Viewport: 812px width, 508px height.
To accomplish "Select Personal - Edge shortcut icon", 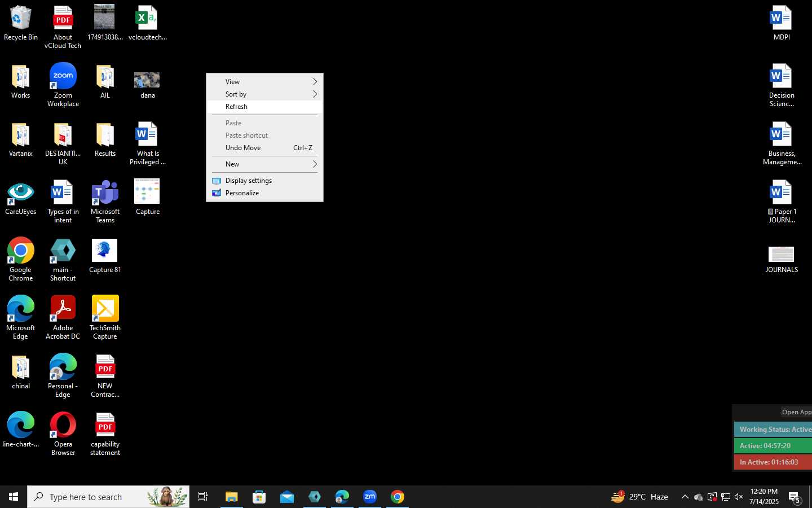I will coord(63,376).
